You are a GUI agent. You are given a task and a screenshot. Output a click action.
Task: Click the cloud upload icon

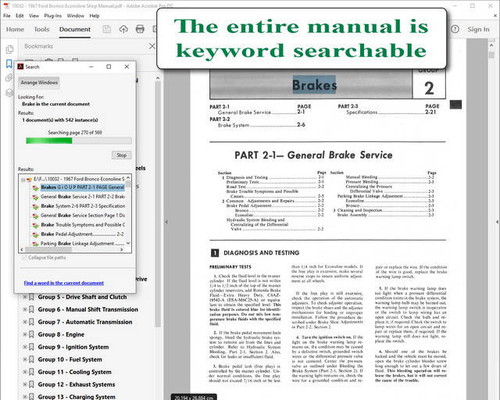click(x=123, y=29)
